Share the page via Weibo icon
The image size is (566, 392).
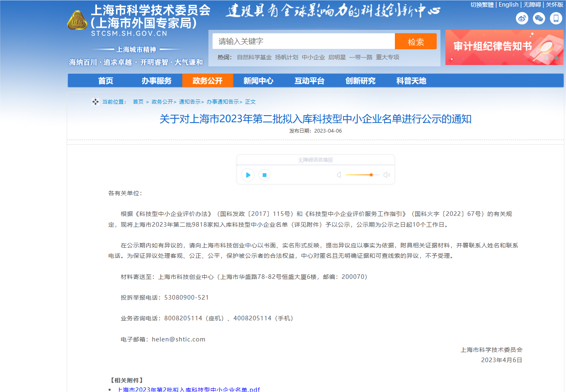pyautogui.click(x=522, y=19)
